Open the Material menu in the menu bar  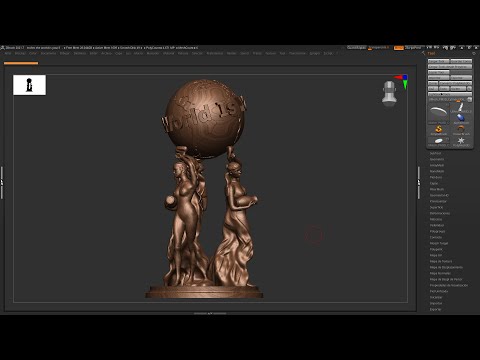click(168, 53)
